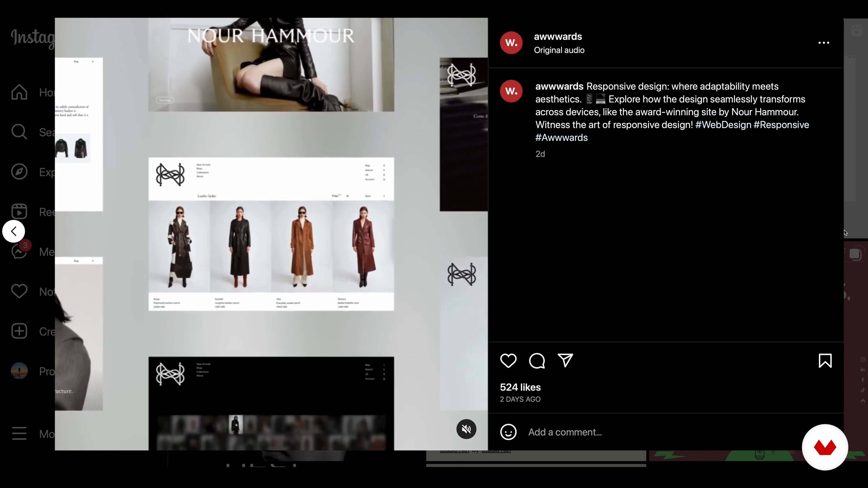Image resolution: width=868 pixels, height=488 pixels.
Task: View 524 likes list
Action: (520, 387)
